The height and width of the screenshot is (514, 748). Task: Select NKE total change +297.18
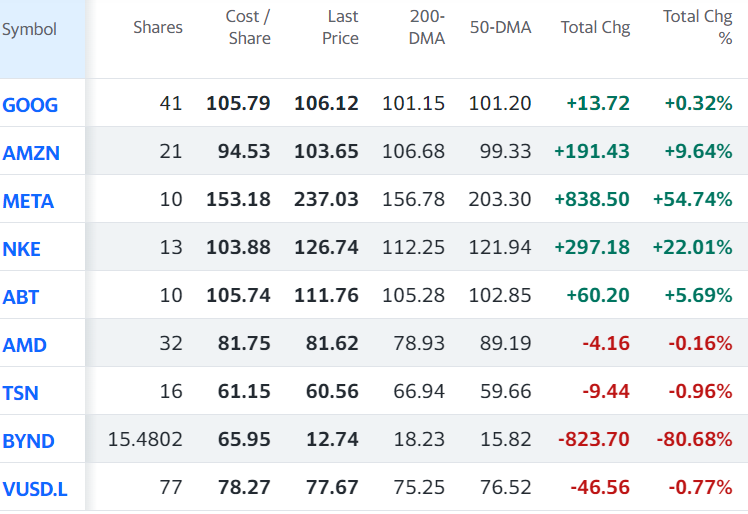pyautogui.click(x=592, y=248)
